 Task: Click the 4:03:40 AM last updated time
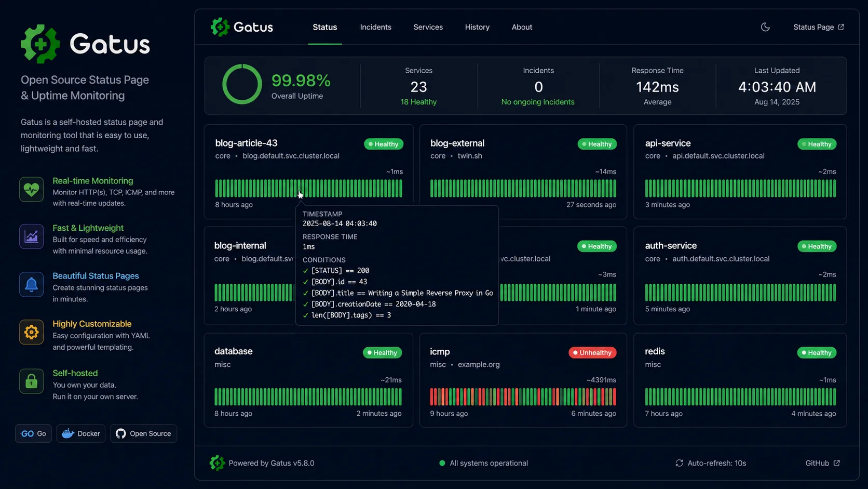777,87
